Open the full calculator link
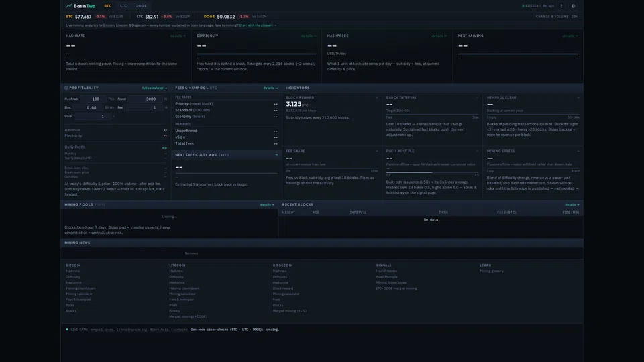 click(154, 88)
